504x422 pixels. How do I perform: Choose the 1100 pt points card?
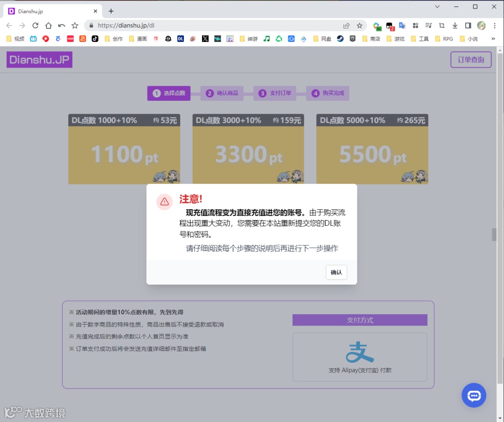coord(124,149)
